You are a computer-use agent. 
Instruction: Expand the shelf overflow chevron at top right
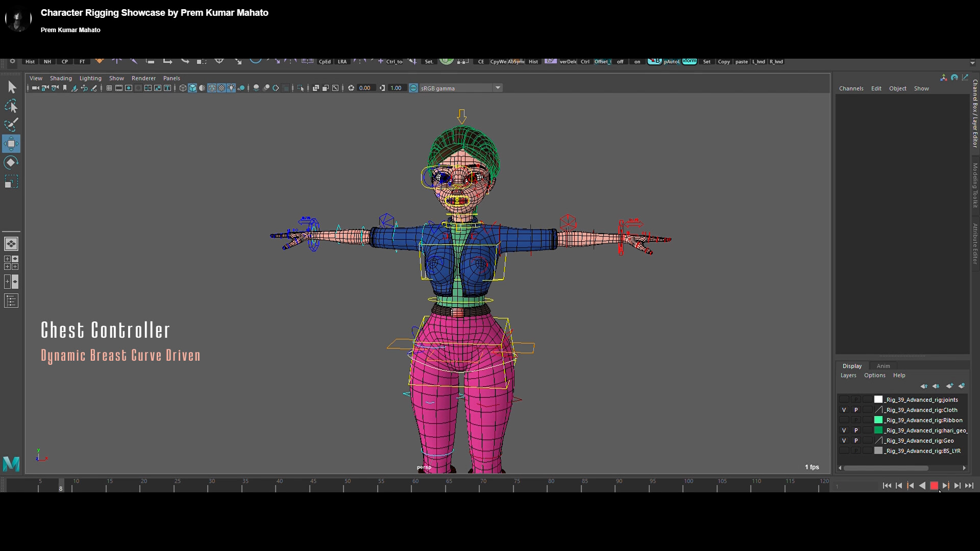coord(972,63)
